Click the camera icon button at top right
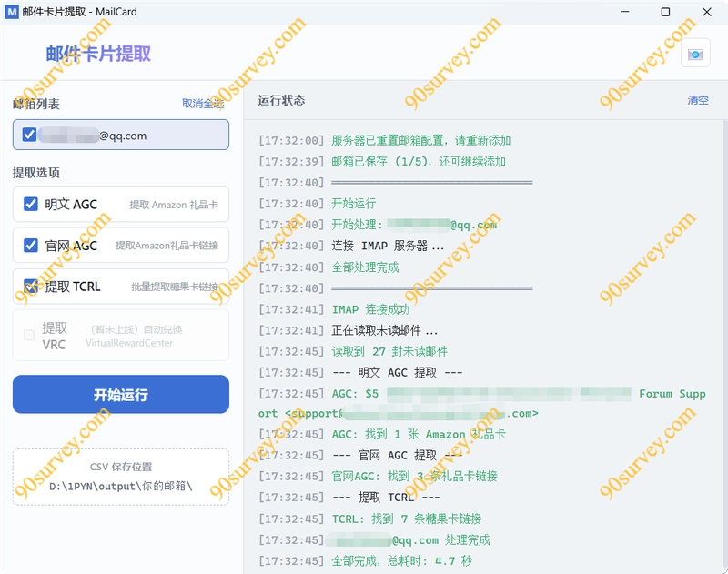Viewport: 728px width, 574px height. [695, 53]
